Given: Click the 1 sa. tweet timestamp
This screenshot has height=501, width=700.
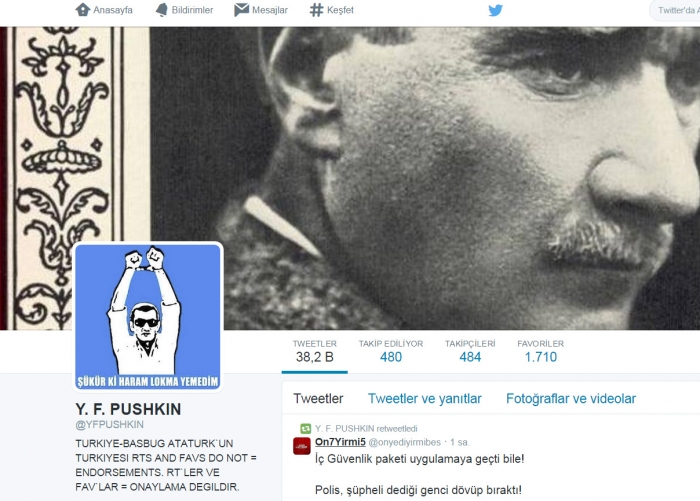Looking at the screenshot, I should coord(460,442).
